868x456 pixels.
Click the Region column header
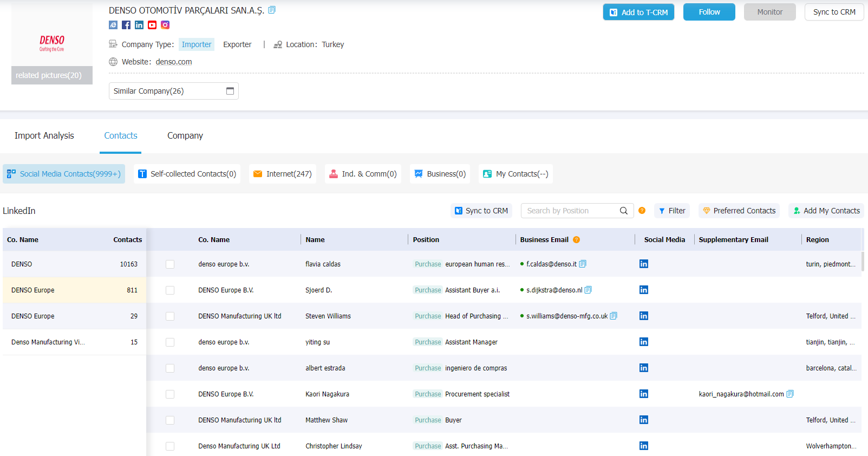click(x=817, y=239)
